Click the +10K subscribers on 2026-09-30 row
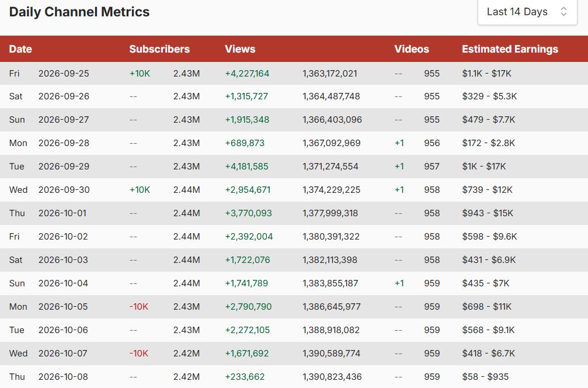This screenshot has height=388, width=588. [x=140, y=190]
